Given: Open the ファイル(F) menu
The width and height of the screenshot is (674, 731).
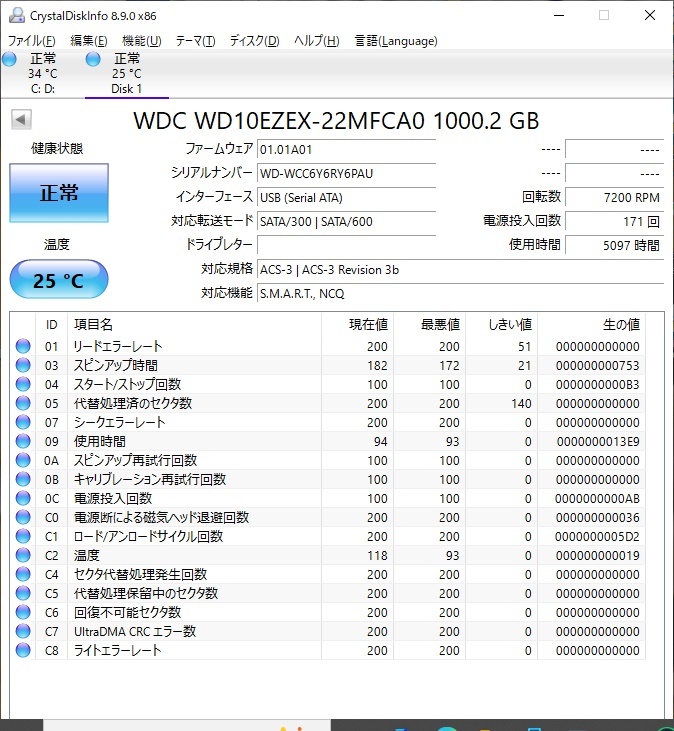Looking at the screenshot, I should [x=32, y=41].
